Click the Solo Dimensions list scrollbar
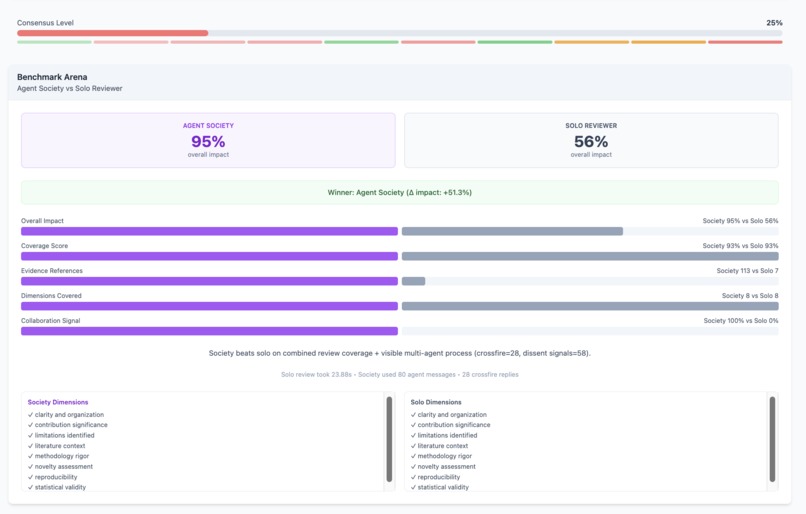Viewport: 806px width, 514px height. point(772,439)
